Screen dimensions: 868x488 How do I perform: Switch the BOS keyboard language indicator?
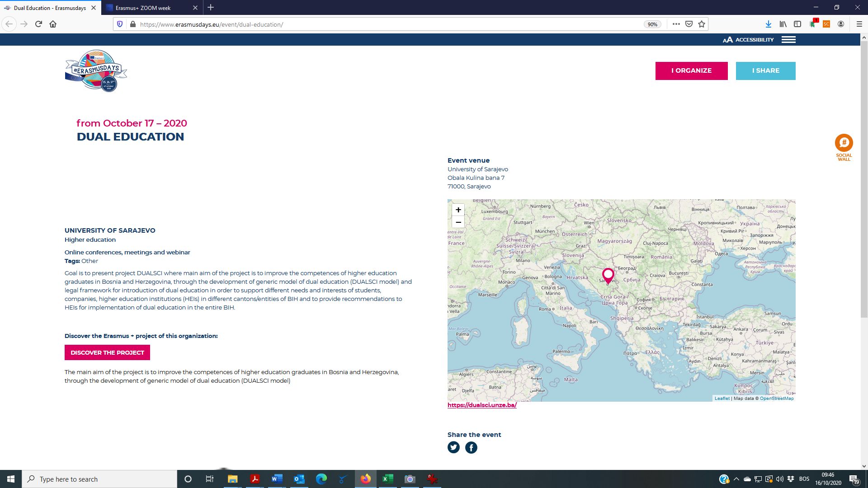point(804,479)
